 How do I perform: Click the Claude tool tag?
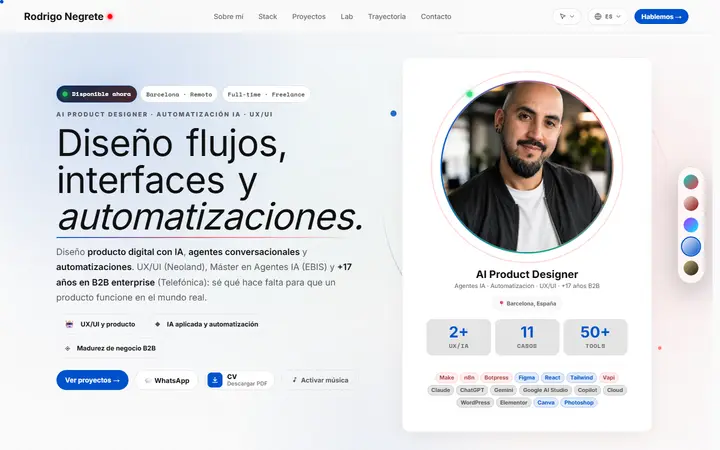click(x=440, y=390)
